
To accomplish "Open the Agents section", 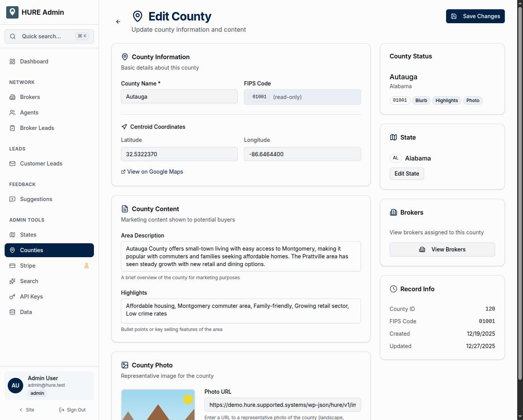I will (x=29, y=113).
